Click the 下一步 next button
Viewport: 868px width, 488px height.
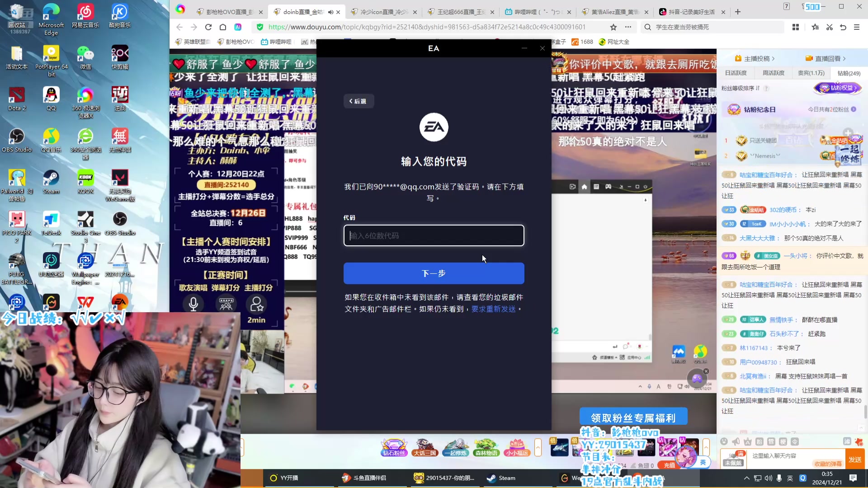click(x=434, y=273)
